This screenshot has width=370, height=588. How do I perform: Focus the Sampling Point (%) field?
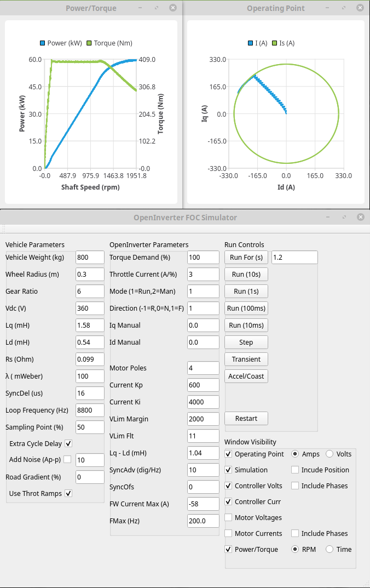90,427
